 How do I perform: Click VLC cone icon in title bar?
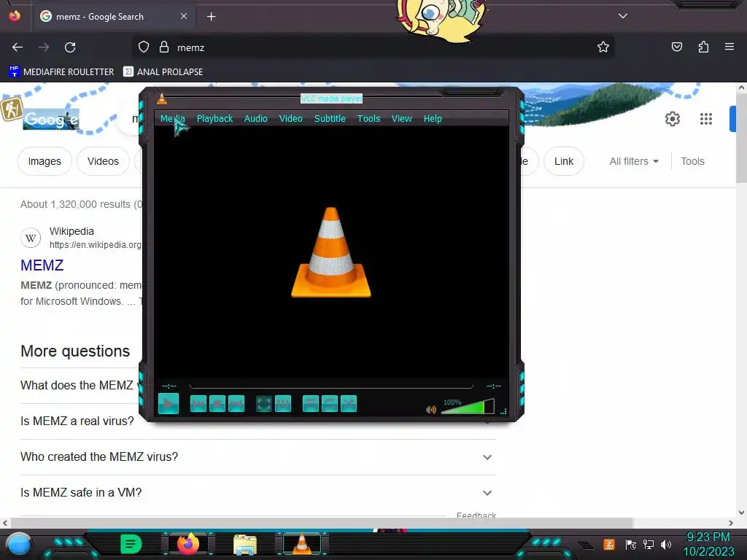162,98
